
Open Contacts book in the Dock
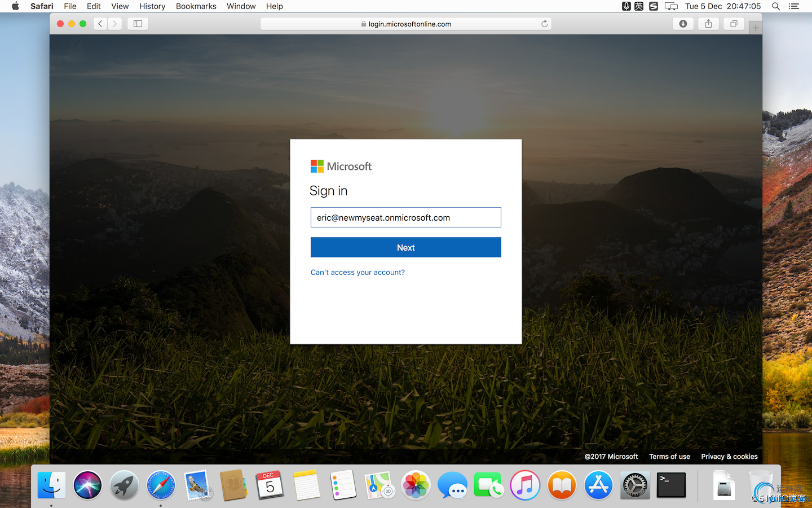233,485
